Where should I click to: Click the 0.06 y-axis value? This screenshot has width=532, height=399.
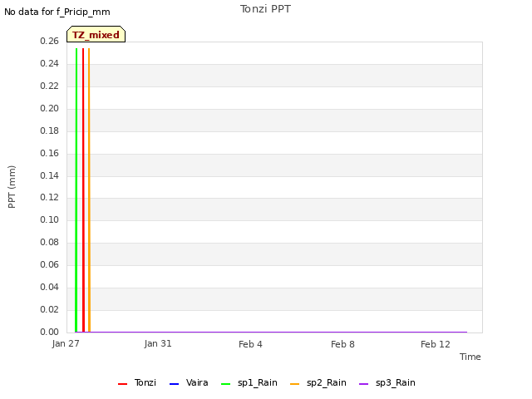tap(49, 264)
